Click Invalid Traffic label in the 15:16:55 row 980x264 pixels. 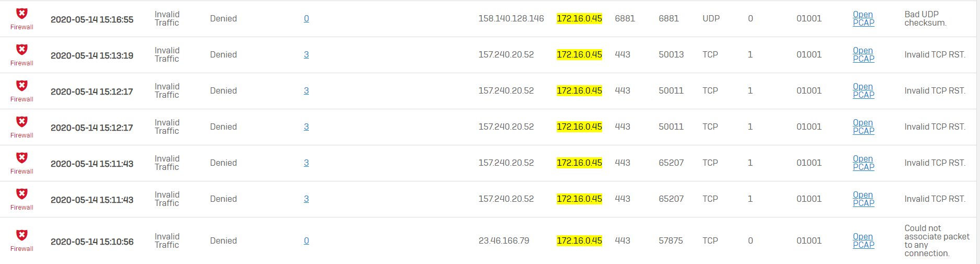pos(167,18)
